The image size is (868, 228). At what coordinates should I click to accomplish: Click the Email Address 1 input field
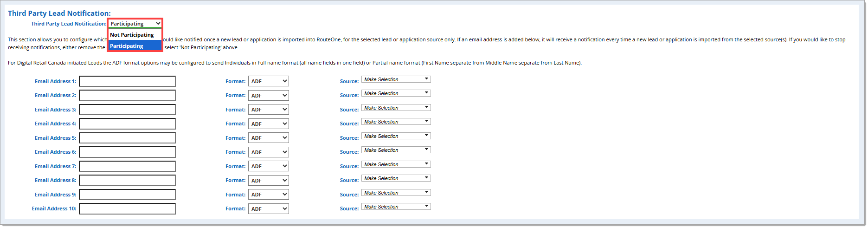click(127, 81)
